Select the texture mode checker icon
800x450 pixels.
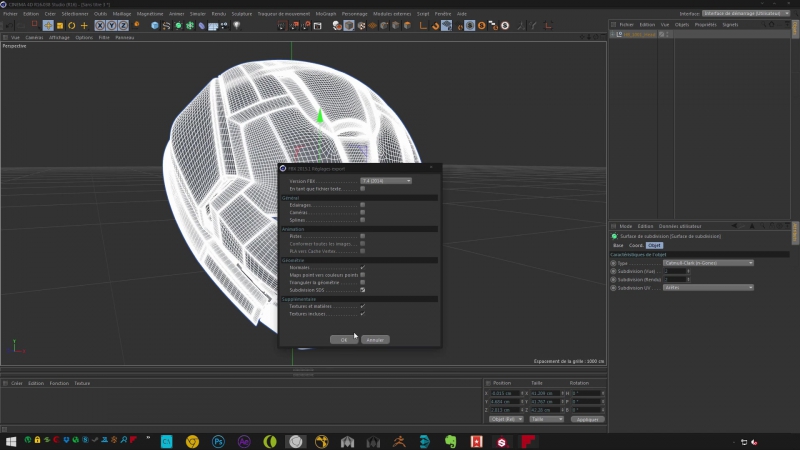click(x=361, y=26)
